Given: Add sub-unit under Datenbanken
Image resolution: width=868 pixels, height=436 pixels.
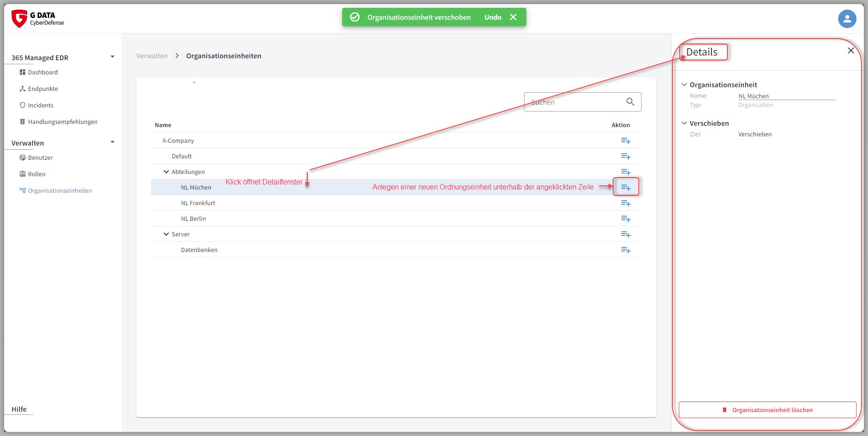Looking at the screenshot, I should pos(626,250).
